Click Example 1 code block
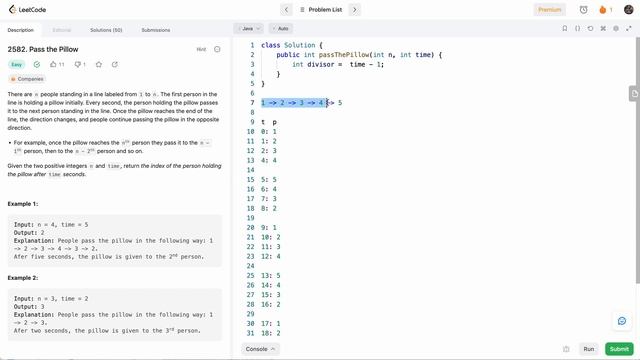The height and width of the screenshot is (360, 640). tap(115, 241)
